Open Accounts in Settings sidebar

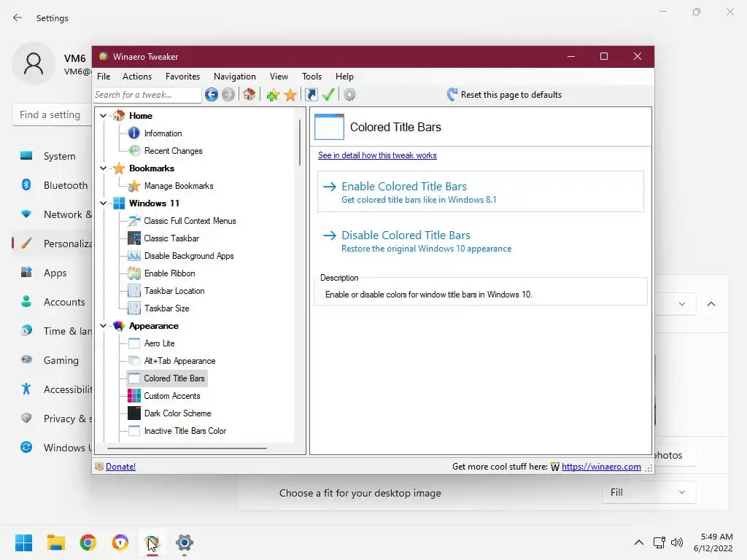pyautogui.click(x=53, y=302)
